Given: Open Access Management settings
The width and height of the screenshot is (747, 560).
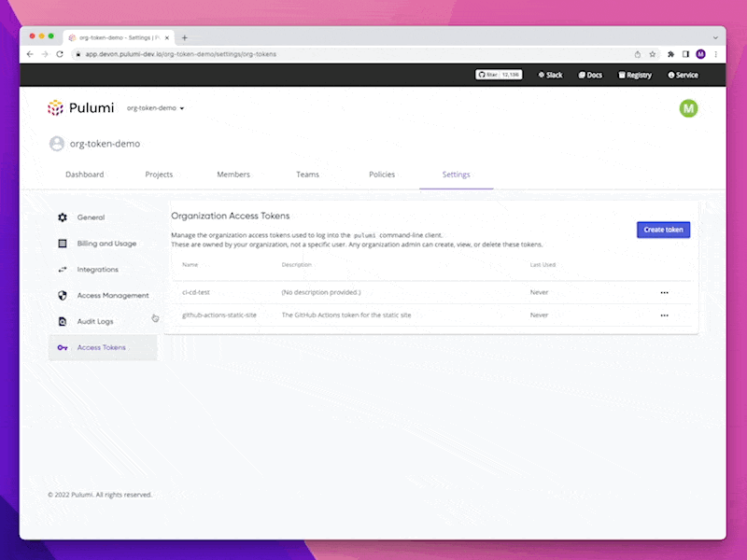Looking at the screenshot, I should click(x=103, y=296).
